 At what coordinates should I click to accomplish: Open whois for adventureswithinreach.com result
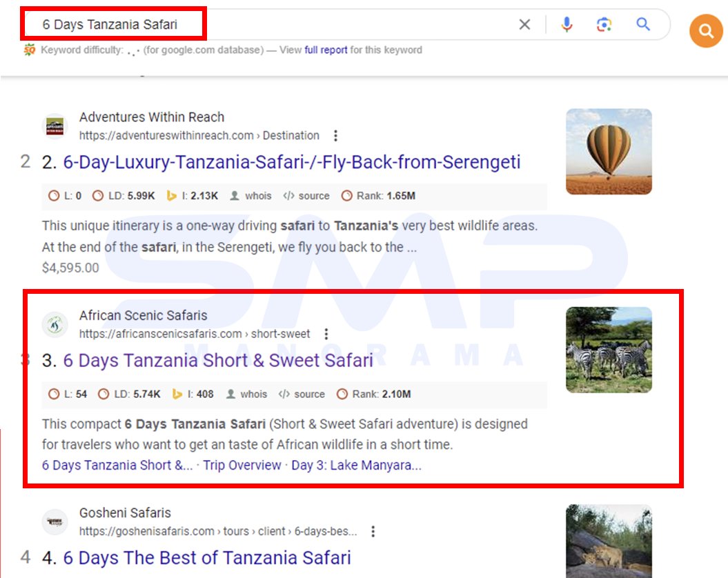pyautogui.click(x=250, y=196)
